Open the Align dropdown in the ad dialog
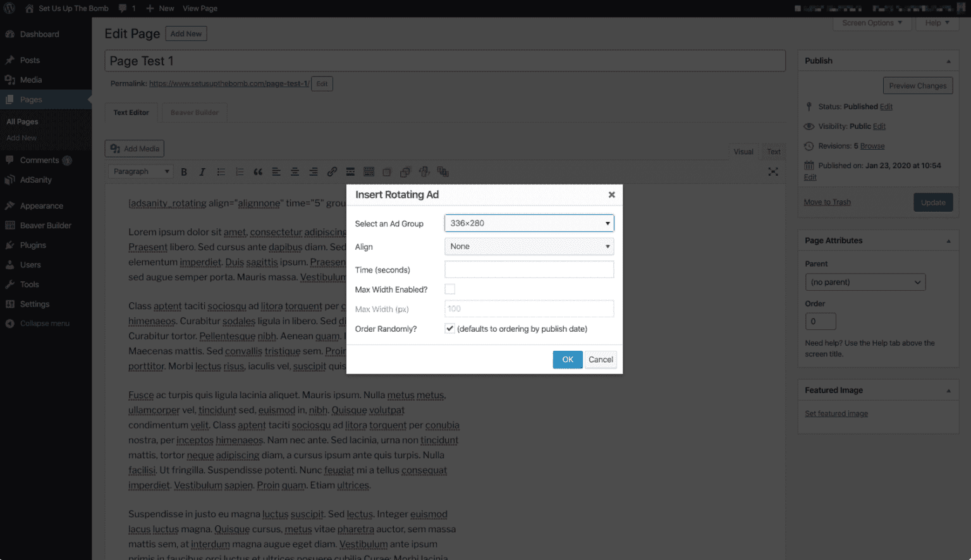Screen dimensions: 971x560 (528, 247)
